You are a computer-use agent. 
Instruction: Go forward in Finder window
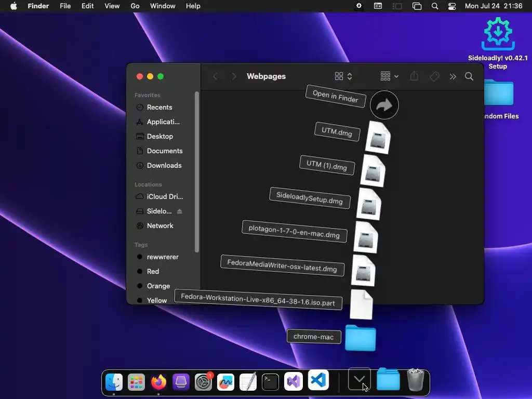(234, 76)
